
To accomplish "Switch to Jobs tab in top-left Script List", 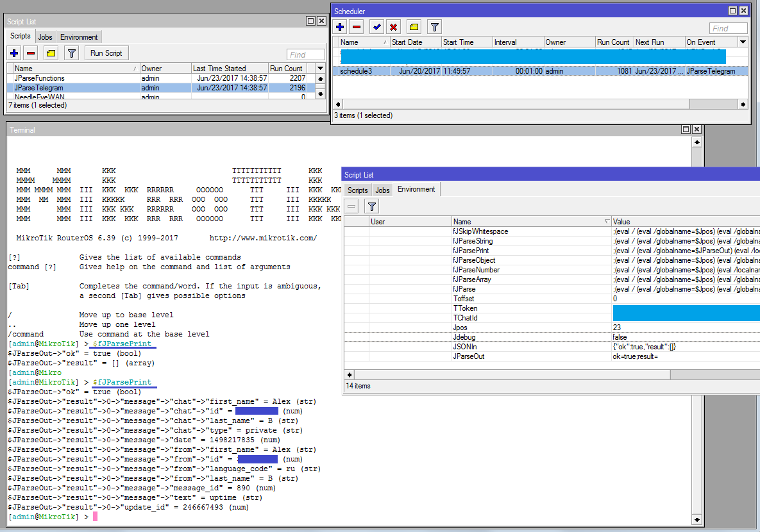I will coord(45,37).
